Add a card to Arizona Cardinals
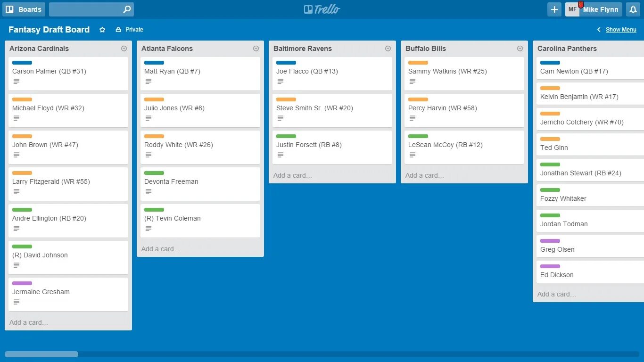This screenshot has height=362, width=644. tap(29, 322)
